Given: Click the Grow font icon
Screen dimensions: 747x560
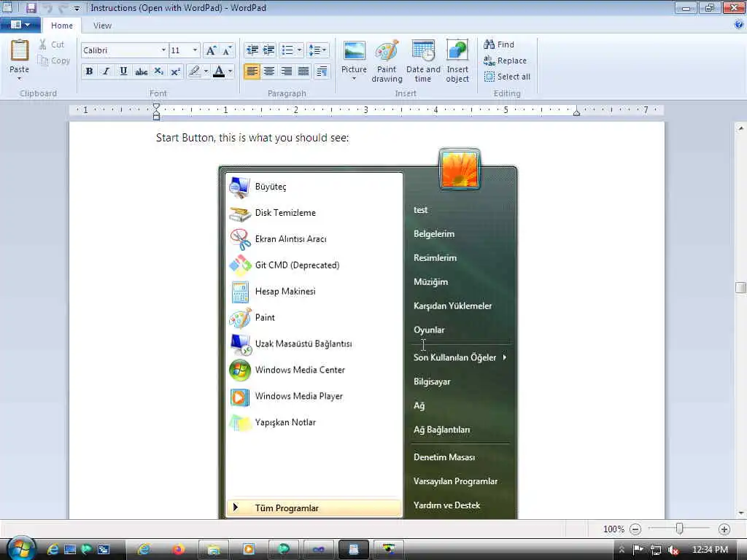Looking at the screenshot, I should pos(211,50).
